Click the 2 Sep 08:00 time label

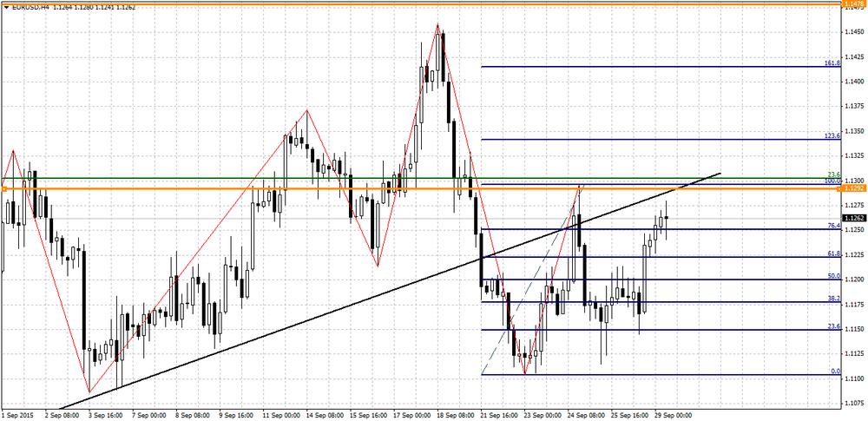62,414
